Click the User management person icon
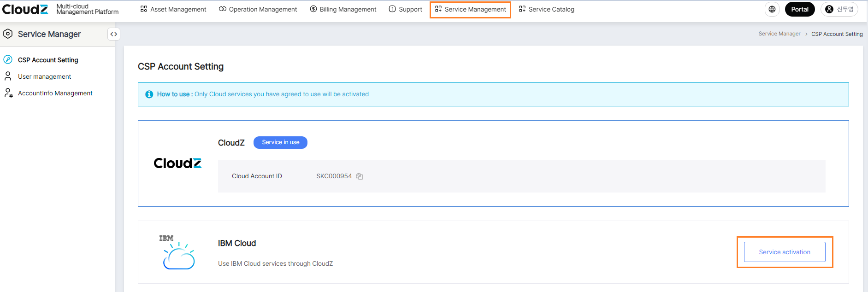This screenshot has width=868, height=292. 8,76
